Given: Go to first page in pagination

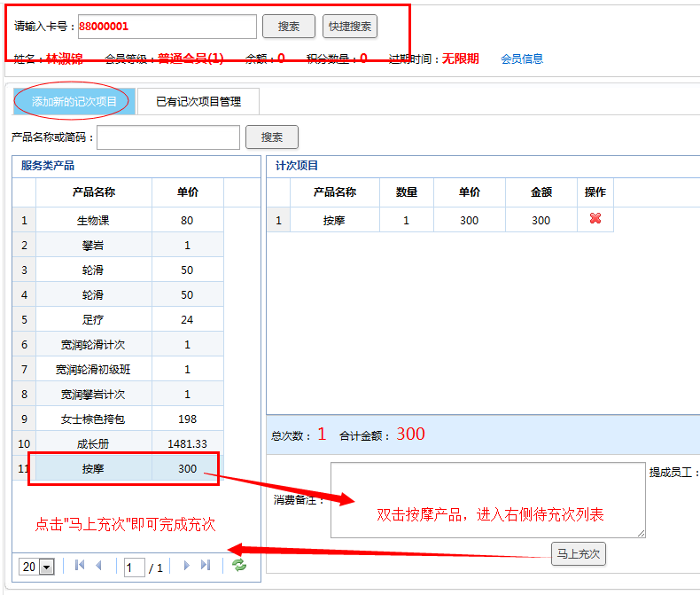Looking at the screenshot, I should tap(80, 566).
